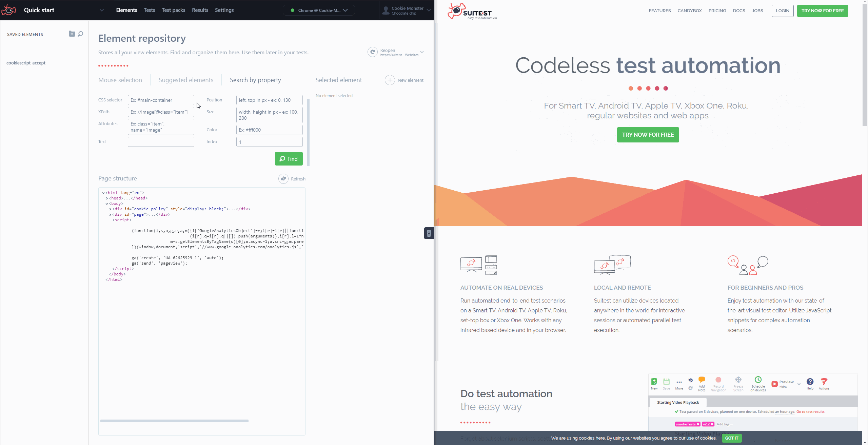The height and width of the screenshot is (445, 868).
Task: Search saved elements with the magnifier icon
Action: (x=80, y=34)
